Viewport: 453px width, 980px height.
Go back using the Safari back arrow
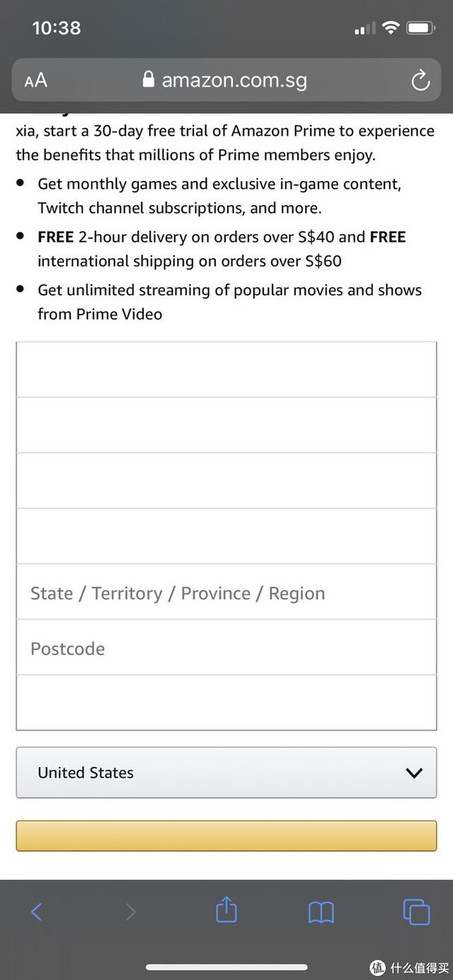point(37,911)
